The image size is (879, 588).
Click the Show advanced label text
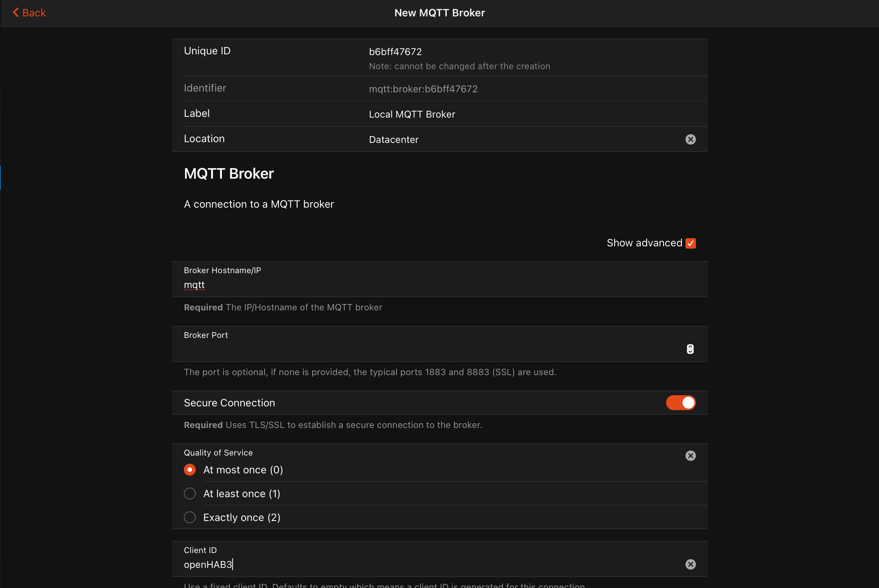pos(644,243)
